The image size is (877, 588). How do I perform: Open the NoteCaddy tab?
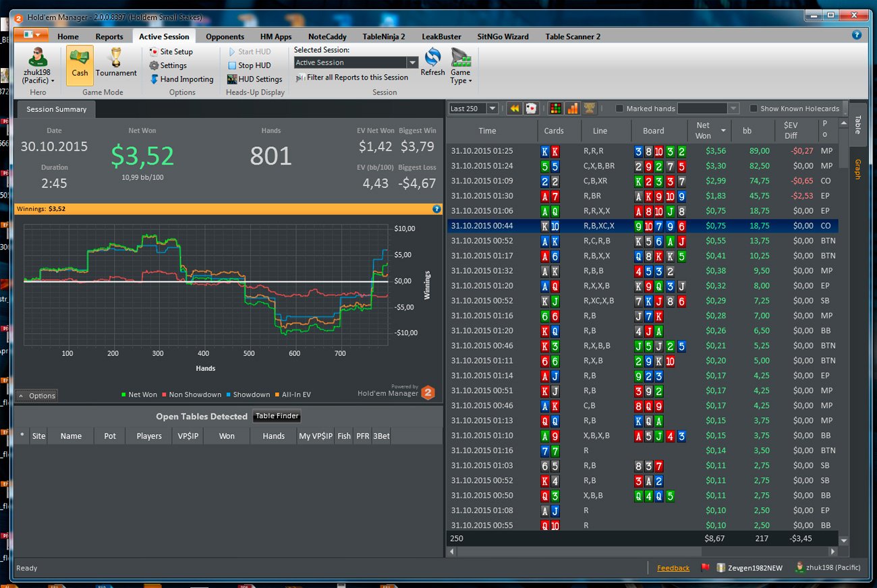[329, 36]
